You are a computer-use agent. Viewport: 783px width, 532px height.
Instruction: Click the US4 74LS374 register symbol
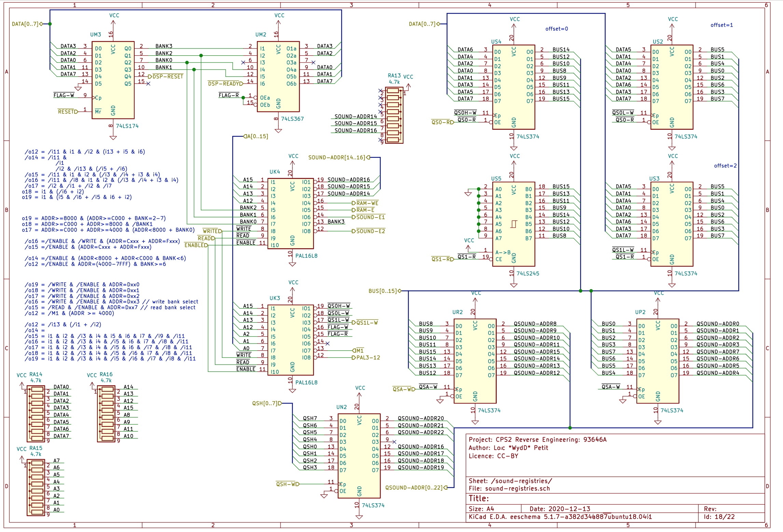tap(513, 87)
